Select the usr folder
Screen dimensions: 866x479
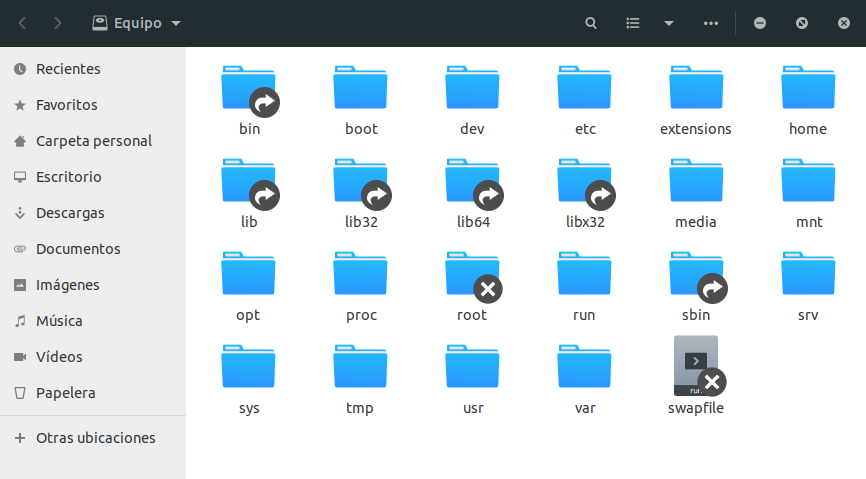point(472,367)
